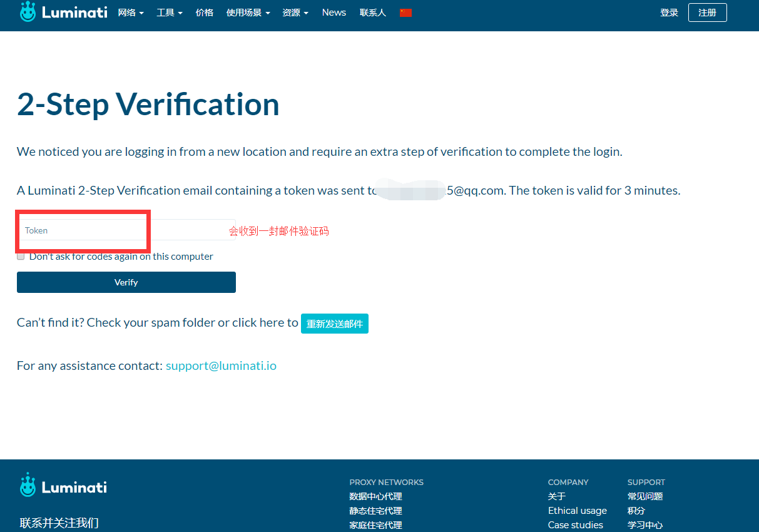Click the China flag language icon
This screenshot has height=532, width=759.
pyautogui.click(x=405, y=13)
